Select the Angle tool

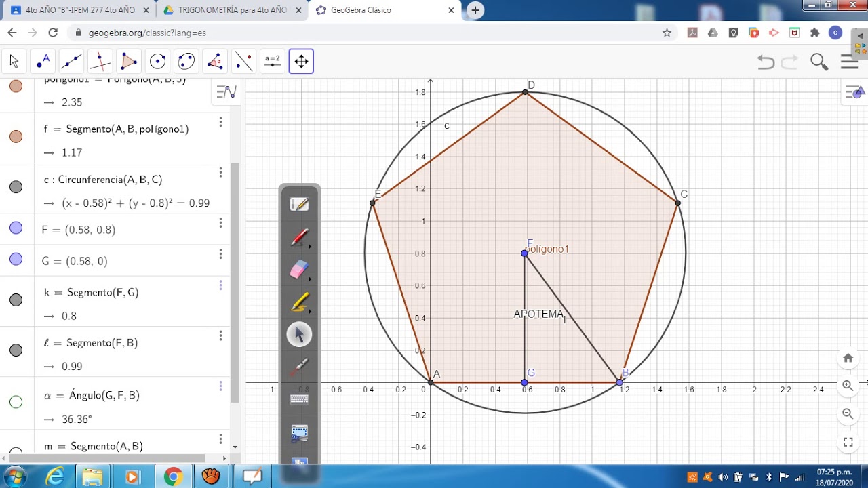(215, 62)
